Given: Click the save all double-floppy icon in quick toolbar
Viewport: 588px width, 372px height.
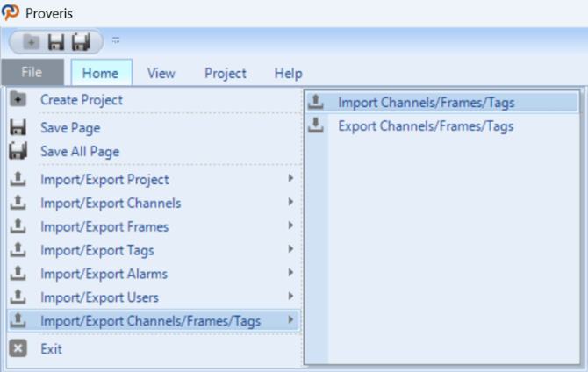Looking at the screenshot, I should click(81, 41).
